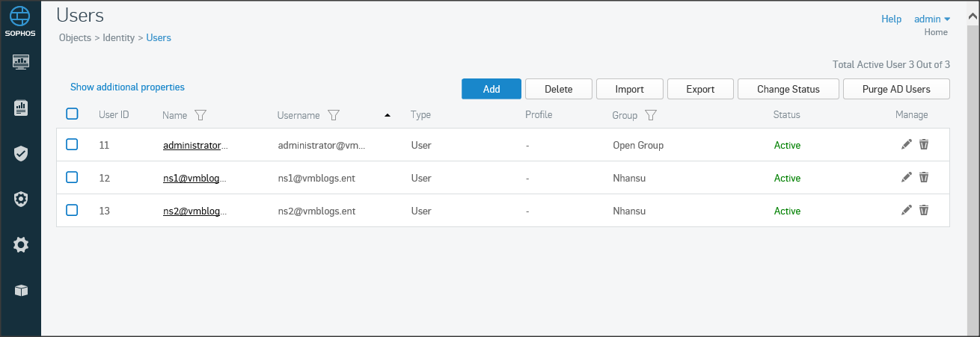Filter users by the Group column
Viewport: 980px width, 337px height.
click(651, 115)
